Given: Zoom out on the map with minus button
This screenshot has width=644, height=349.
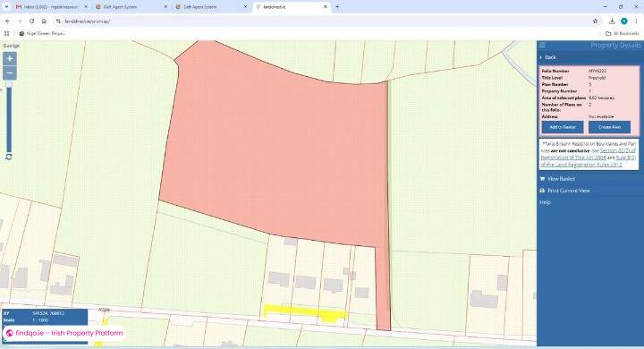Looking at the screenshot, I should 10,73.
